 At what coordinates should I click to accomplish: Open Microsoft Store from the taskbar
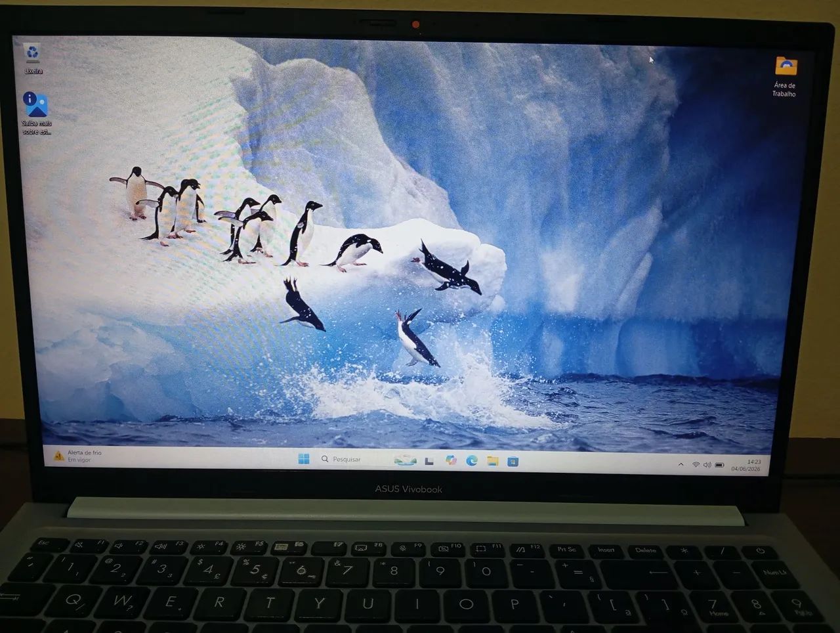coord(513,462)
